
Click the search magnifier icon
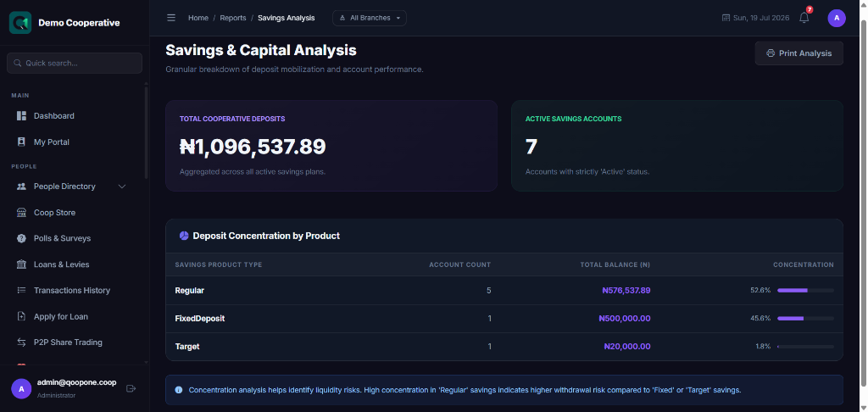[17, 63]
